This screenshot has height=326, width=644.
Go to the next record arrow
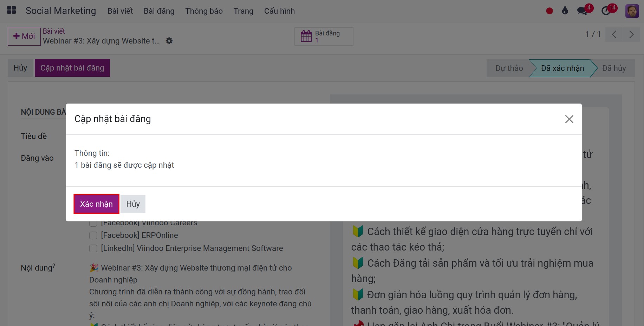tap(631, 34)
